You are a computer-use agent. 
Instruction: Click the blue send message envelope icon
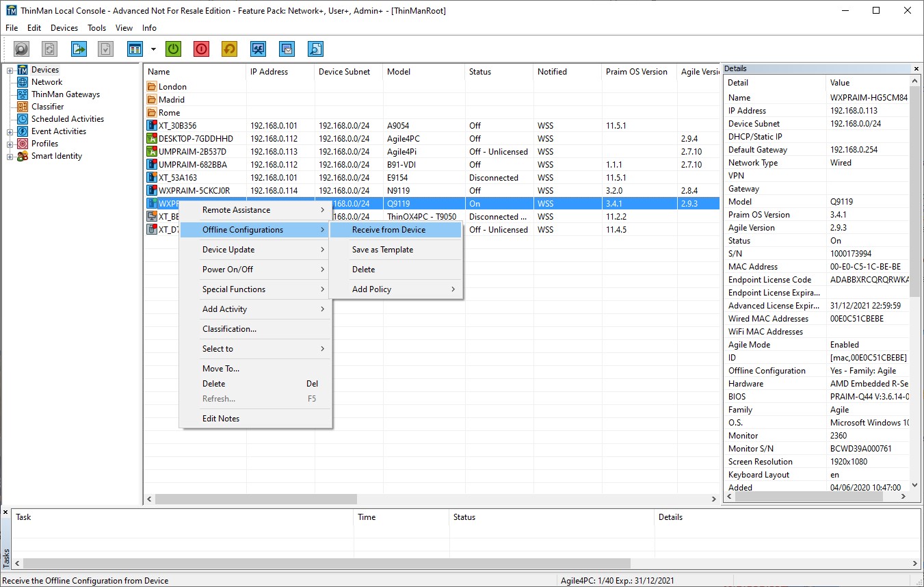coord(287,49)
